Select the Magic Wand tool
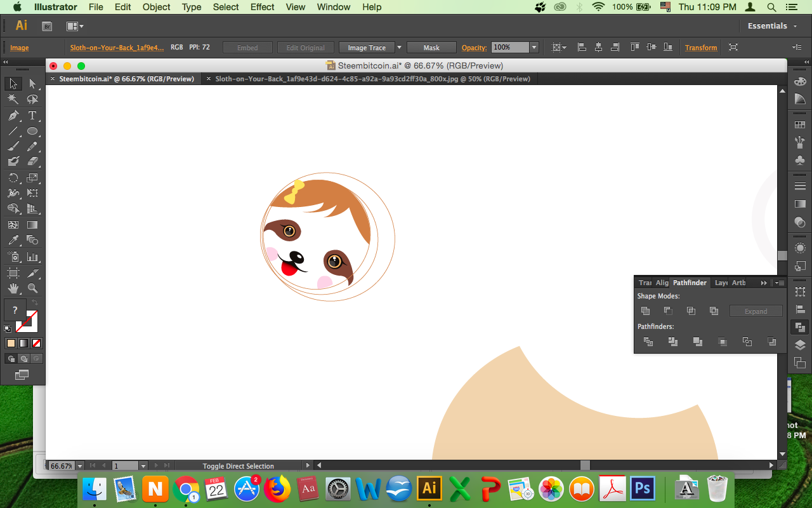 [13, 100]
